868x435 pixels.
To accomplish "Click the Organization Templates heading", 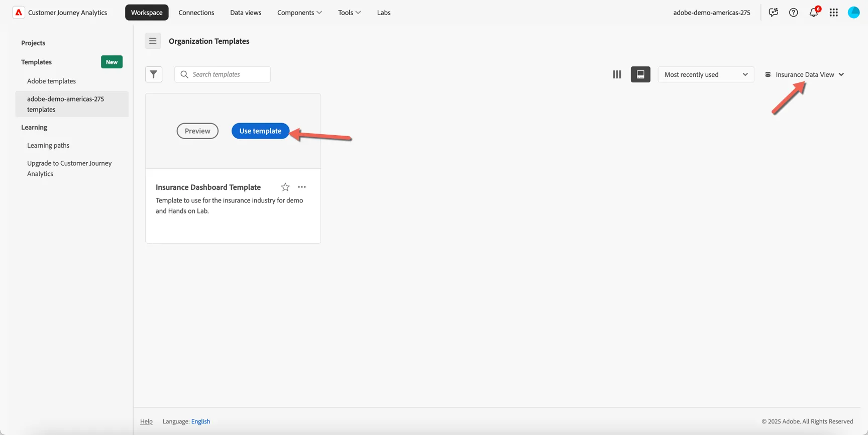I will point(209,41).
